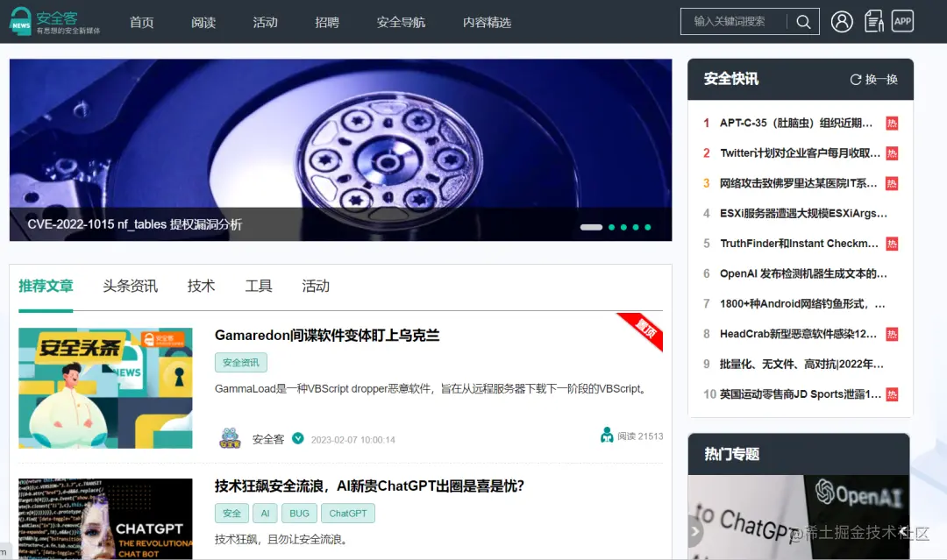The image size is (947, 560).
Task: Click the 热 badge on the APT-C-35 item
Action: click(891, 123)
